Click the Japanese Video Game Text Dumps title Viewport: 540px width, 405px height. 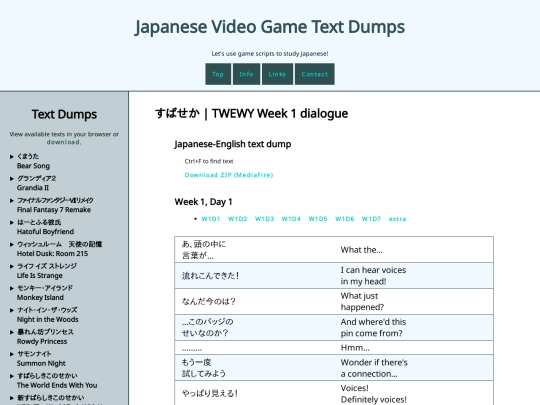click(270, 27)
